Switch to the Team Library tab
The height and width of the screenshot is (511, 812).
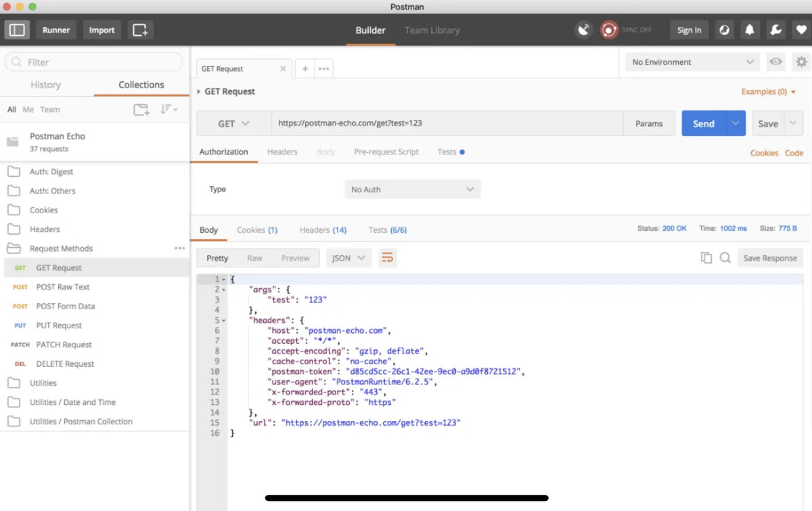tap(432, 30)
